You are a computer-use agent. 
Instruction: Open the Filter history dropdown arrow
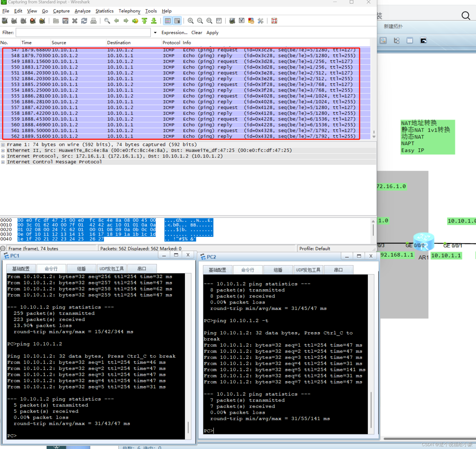click(x=155, y=33)
